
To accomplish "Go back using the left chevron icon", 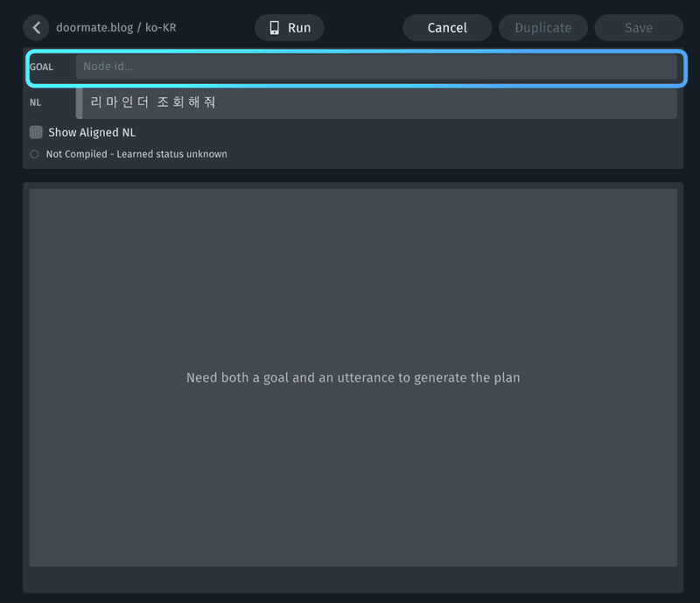I will (x=36, y=28).
